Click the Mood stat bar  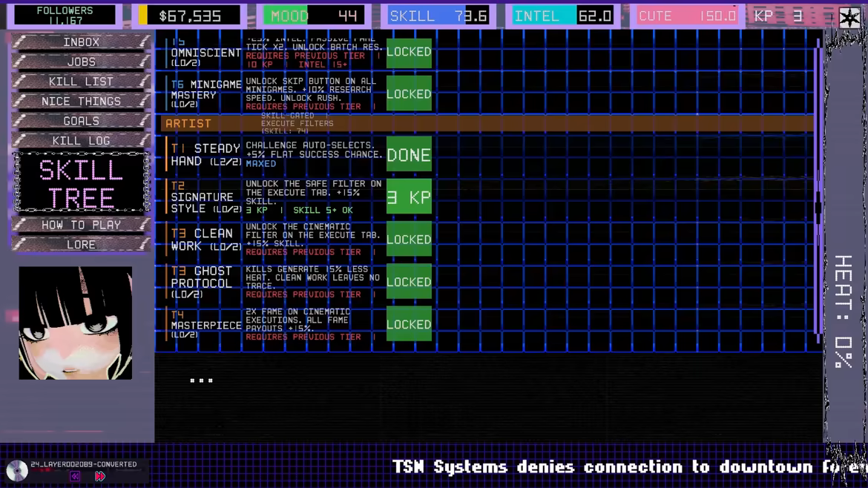click(314, 16)
